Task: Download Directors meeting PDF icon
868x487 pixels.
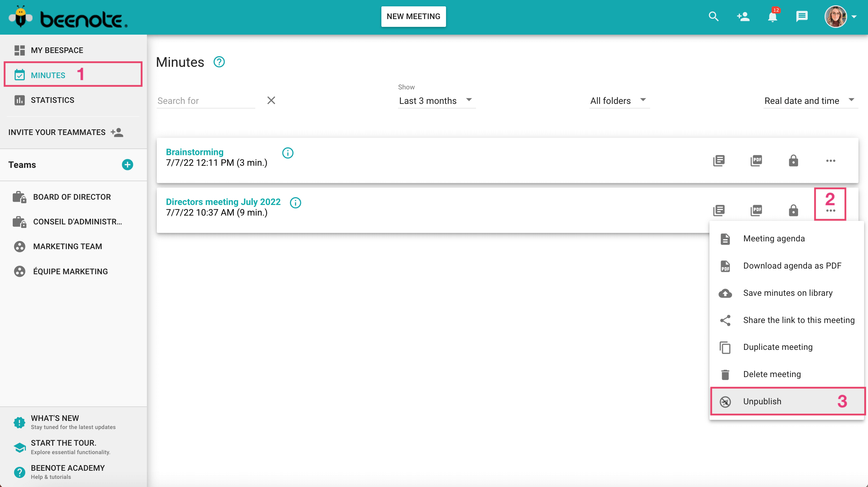Action: point(756,211)
